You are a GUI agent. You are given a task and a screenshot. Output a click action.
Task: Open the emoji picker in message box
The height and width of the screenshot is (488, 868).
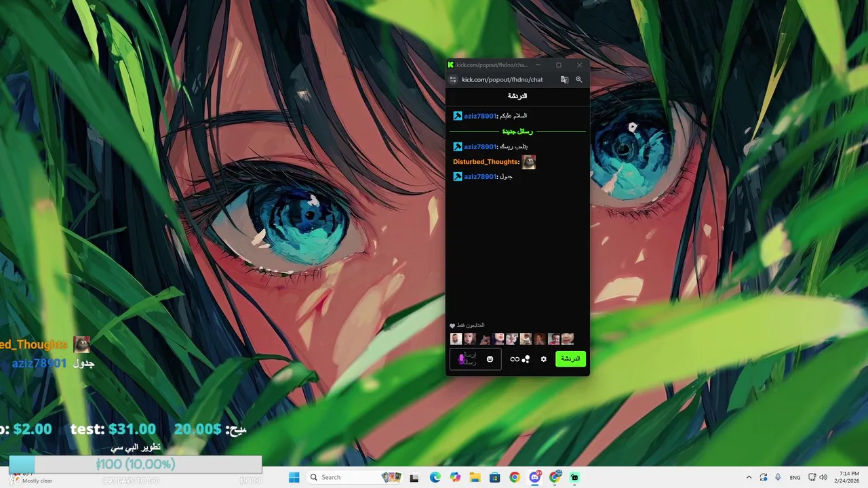click(490, 359)
